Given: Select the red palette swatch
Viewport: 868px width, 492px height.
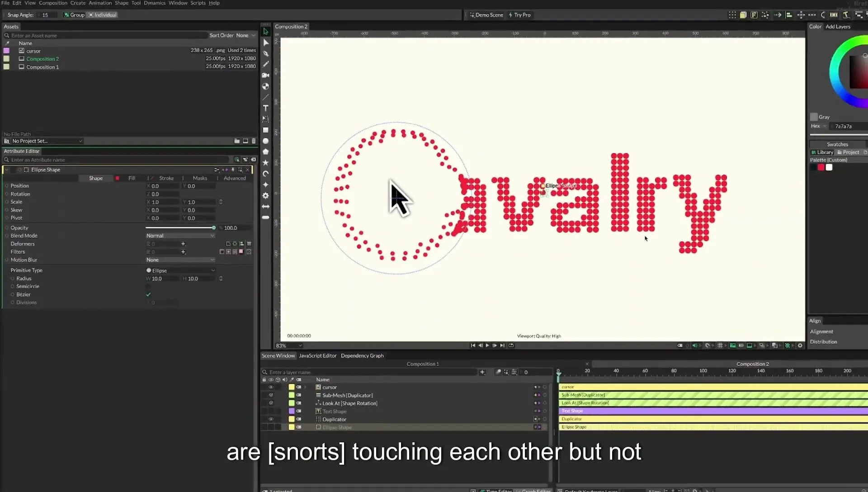Looking at the screenshot, I should [821, 167].
